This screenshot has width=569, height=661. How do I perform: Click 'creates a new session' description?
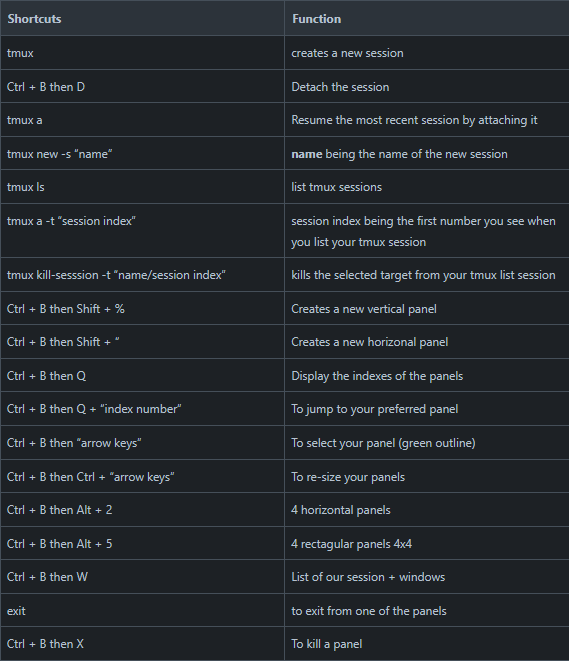tap(347, 53)
